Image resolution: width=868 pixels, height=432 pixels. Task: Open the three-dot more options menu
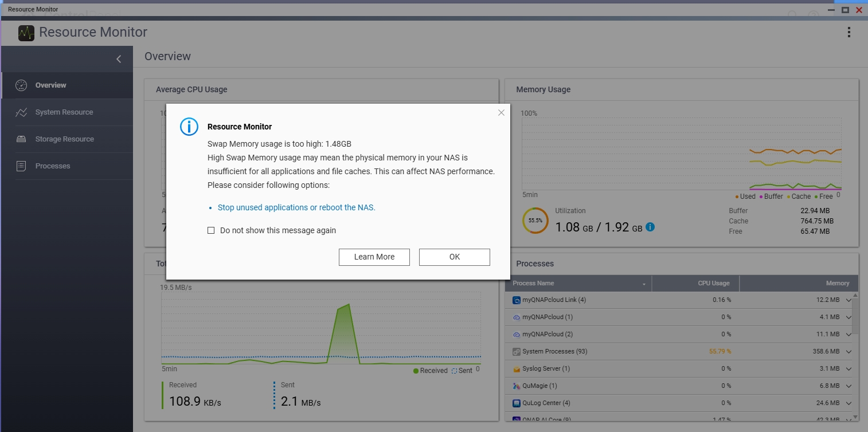(x=849, y=32)
